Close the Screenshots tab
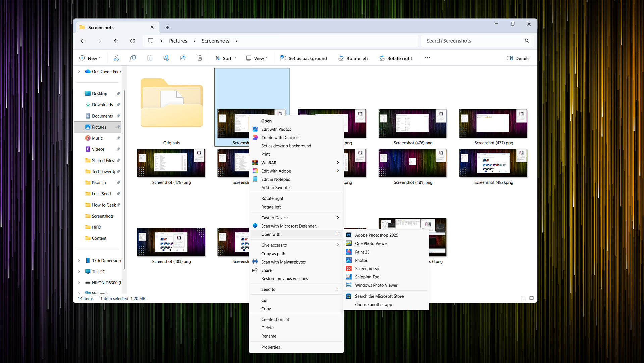This screenshot has height=363, width=644. pos(152,27)
